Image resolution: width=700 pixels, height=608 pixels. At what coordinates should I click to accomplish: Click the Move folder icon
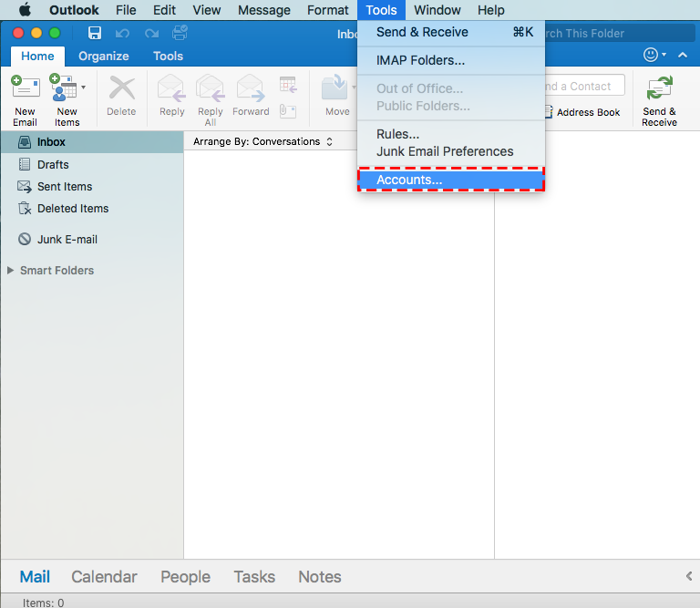pyautogui.click(x=335, y=87)
